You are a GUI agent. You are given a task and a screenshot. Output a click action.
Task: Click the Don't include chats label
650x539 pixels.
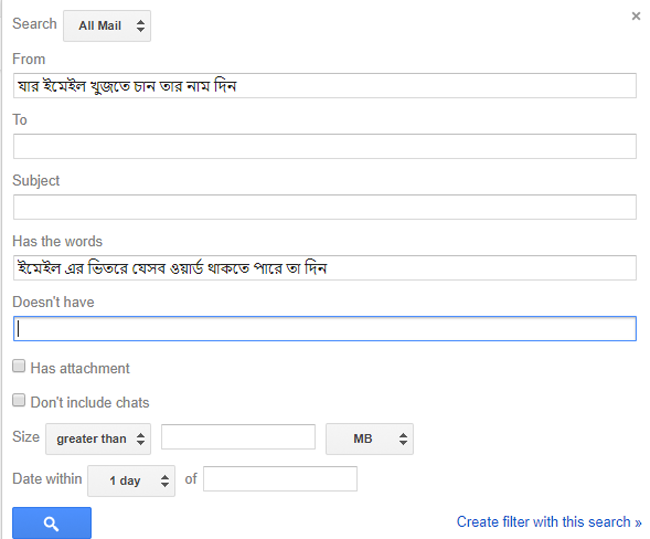90,402
